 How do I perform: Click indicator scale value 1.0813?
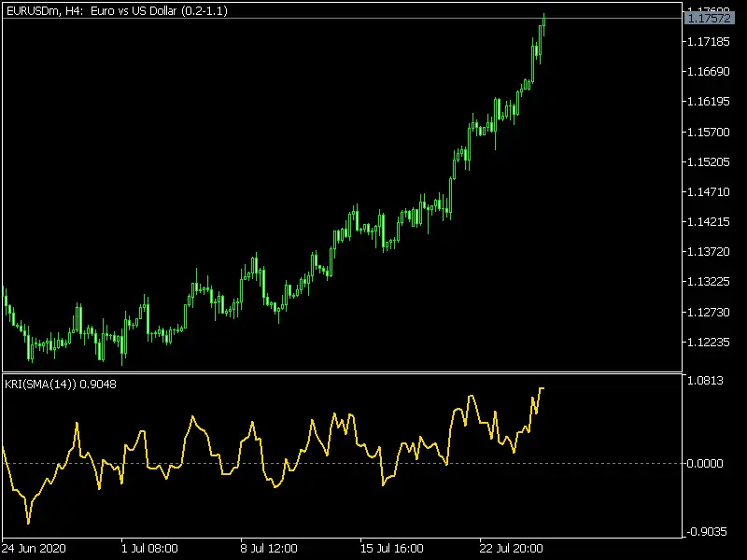click(x=705, y=381)
